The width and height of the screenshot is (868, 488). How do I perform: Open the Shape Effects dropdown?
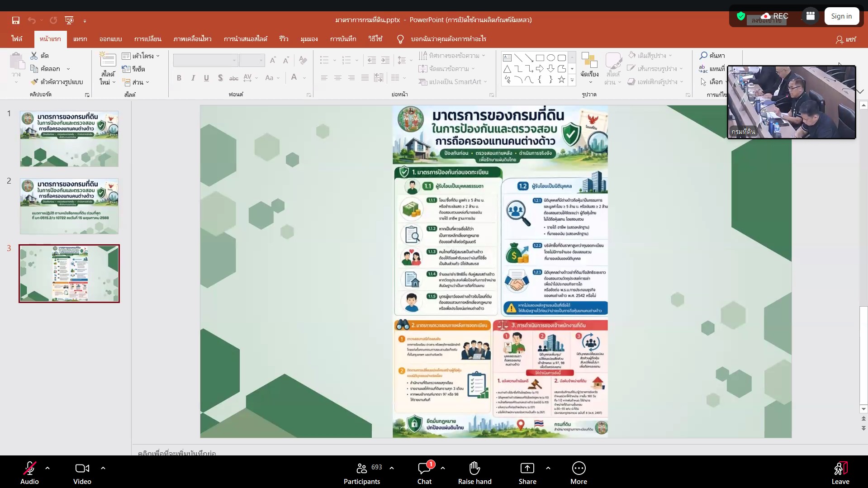click(x=655, y=82)
